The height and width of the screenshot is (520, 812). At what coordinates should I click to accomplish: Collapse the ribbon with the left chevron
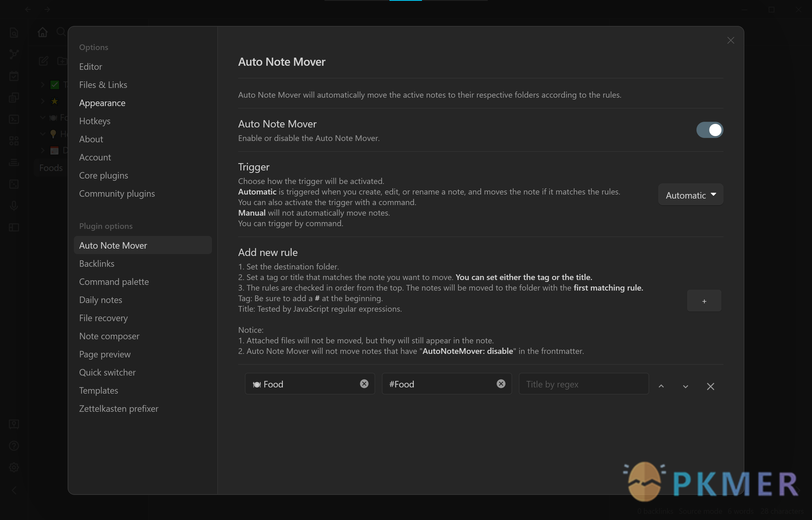coord(14,490)
